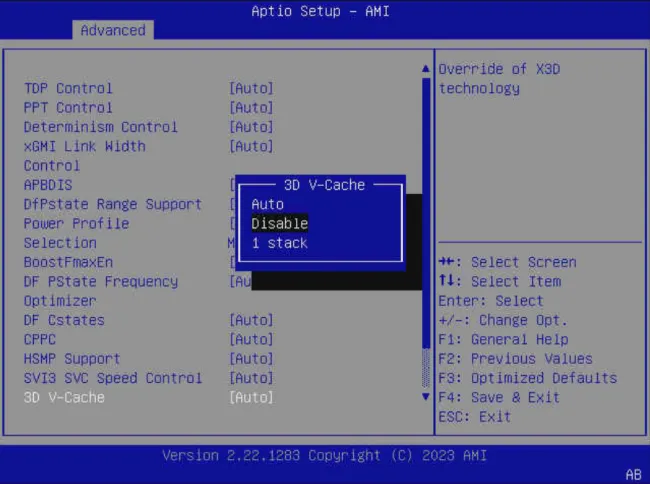This screenshot has width=650, height=484.
Task: Pick 1 stack in 3D V-Cache popup
Action: click(279, 243)
